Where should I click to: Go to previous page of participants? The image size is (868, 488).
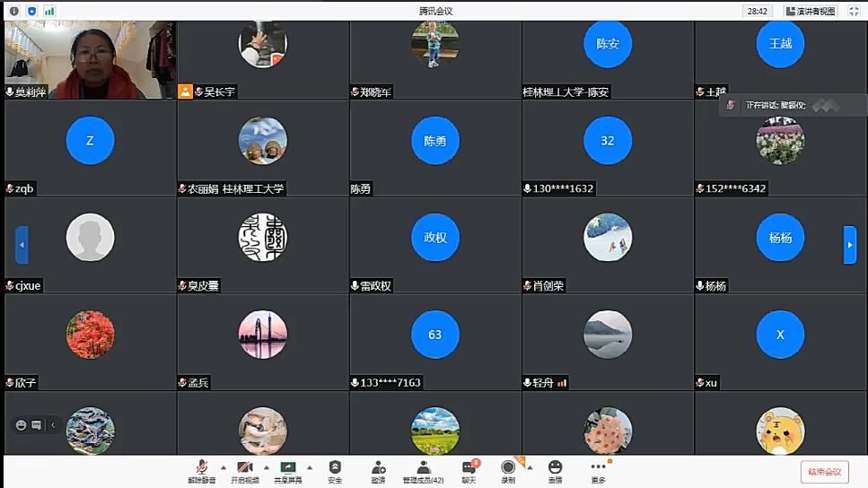[22, 245]
